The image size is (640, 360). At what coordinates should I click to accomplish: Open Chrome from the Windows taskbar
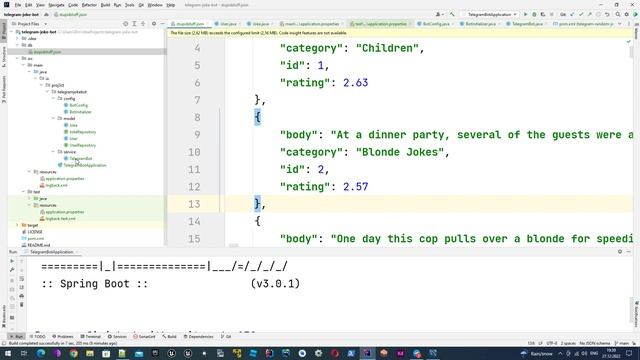73,353
